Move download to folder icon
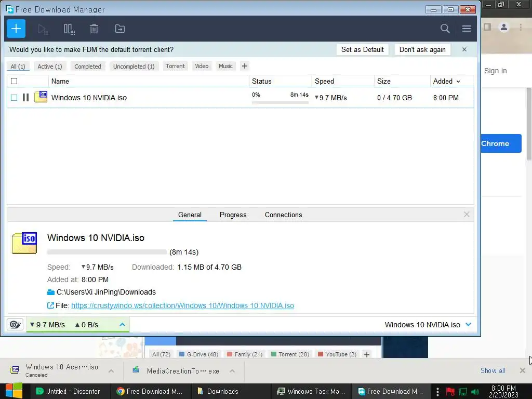 point(120,29)
